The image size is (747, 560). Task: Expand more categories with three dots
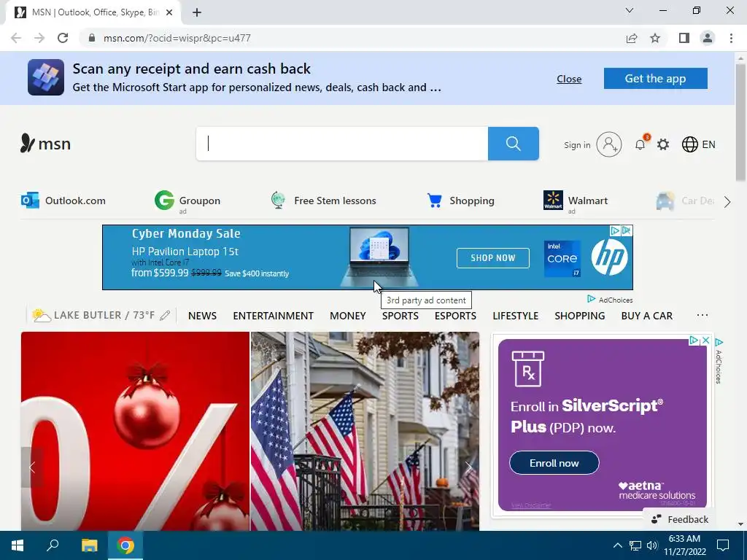pyautogui.click(x=703, y=315)
